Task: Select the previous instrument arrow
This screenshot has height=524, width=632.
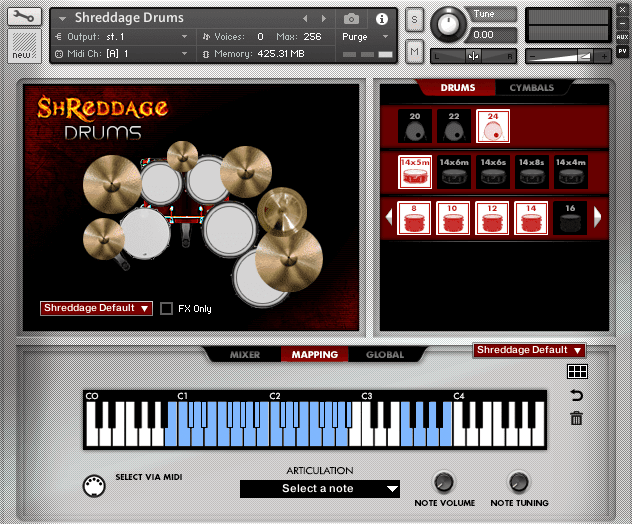Action: tap(305, 19)
